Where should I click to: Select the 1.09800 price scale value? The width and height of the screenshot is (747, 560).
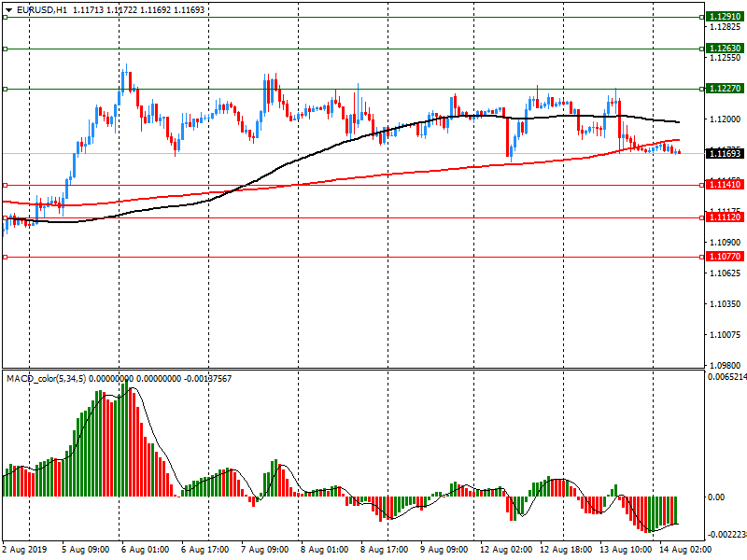(726, 365)
